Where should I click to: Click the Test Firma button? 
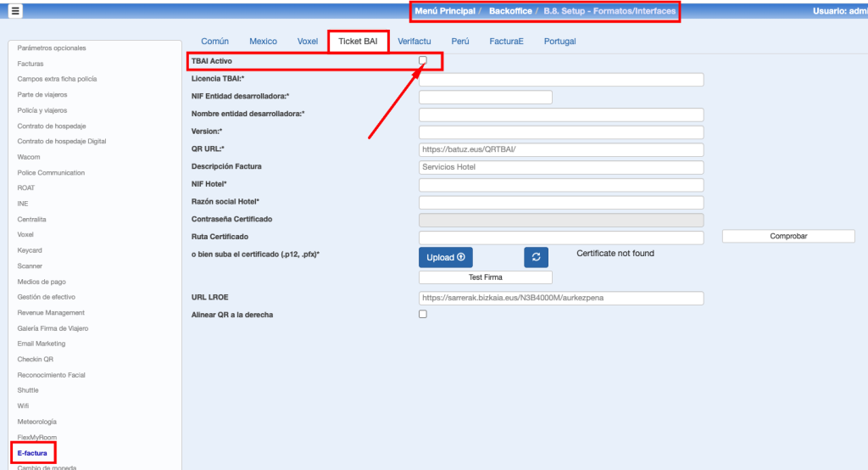486,277
